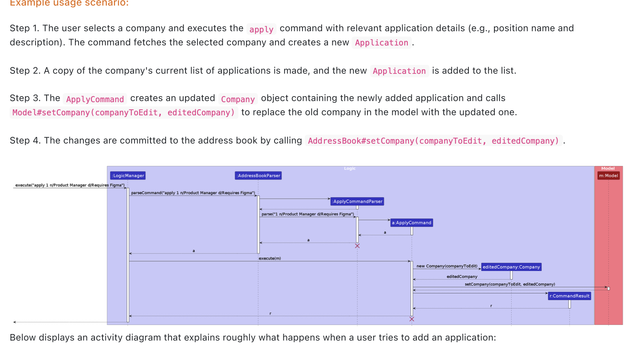Click the destroy X under a:ApplyCommand lifeline

(x=412, y=319)
